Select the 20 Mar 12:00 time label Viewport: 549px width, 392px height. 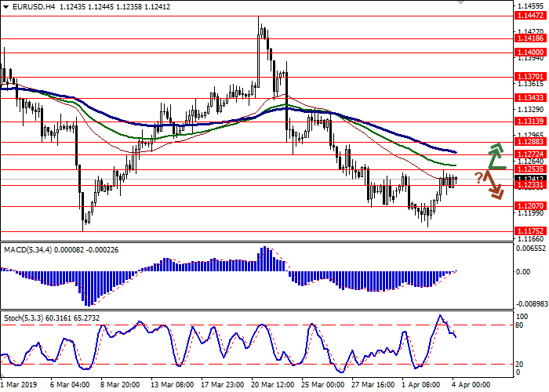coord(274,385)
